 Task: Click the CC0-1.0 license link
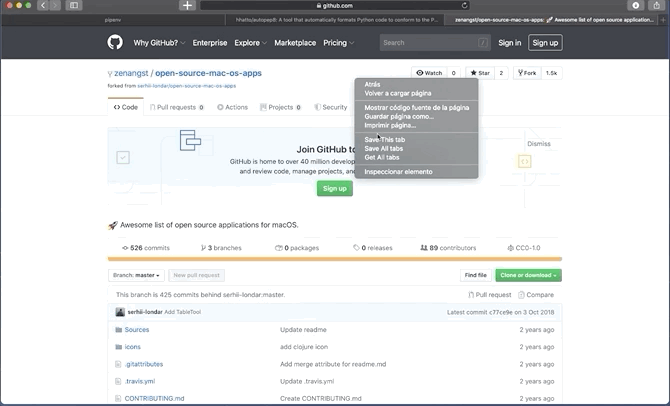tap(524, 248)
